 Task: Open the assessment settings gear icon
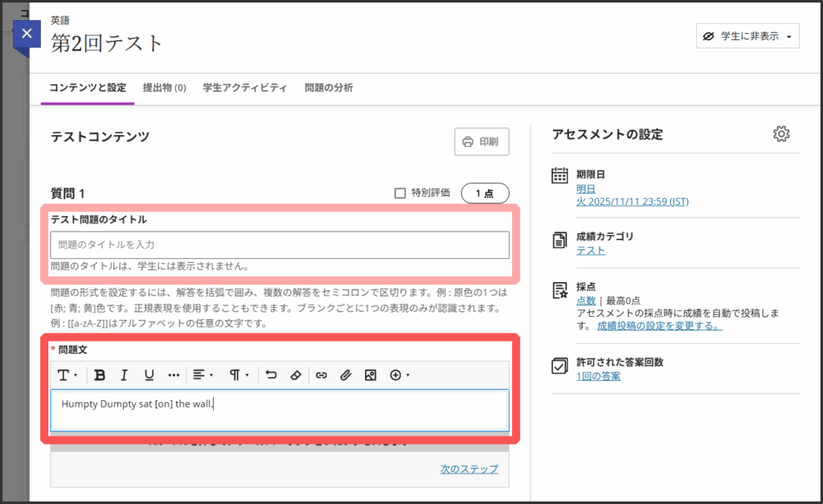click(x=780, y=134)
